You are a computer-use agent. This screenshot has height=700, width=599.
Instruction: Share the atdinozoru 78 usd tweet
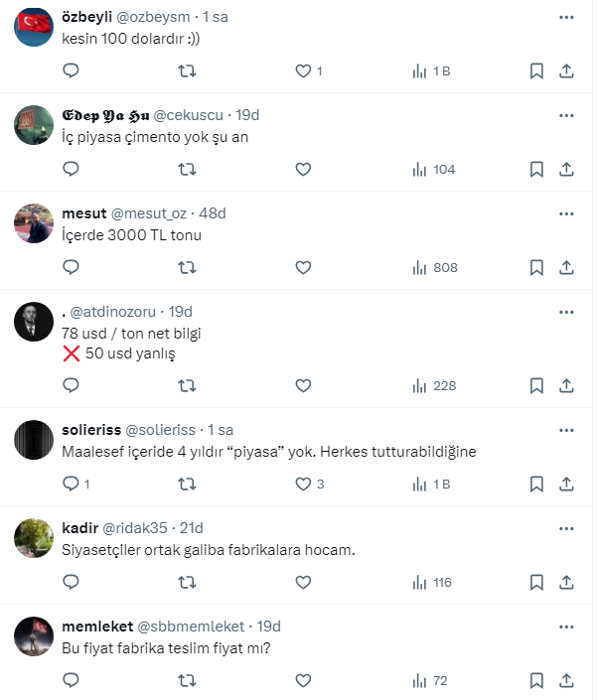click(x=566, y=385)
